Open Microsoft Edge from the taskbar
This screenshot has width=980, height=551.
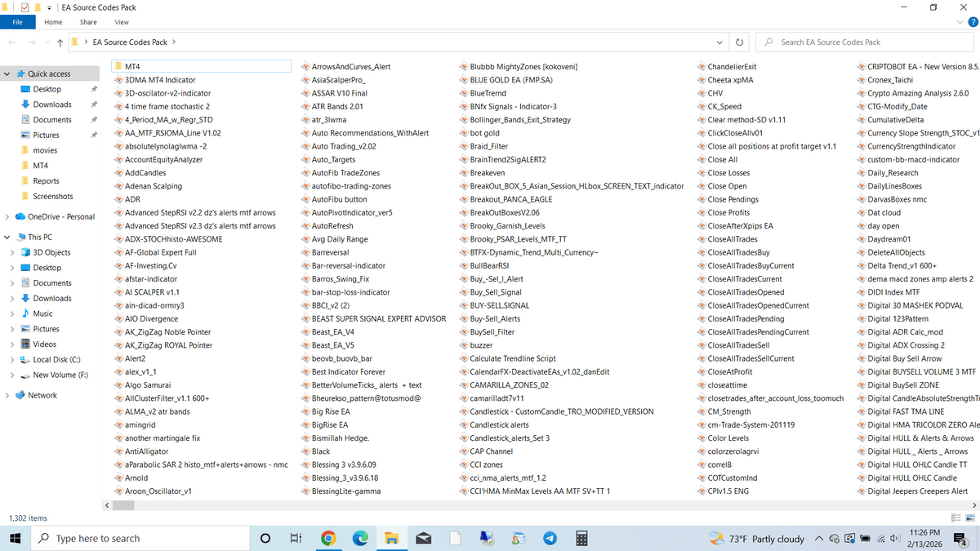point(360,539)
